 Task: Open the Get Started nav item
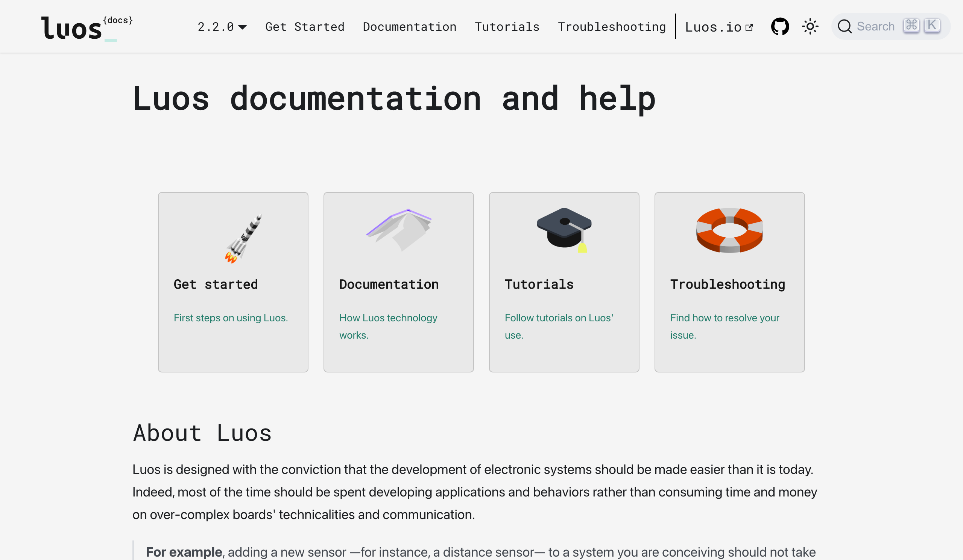point(305,27)
